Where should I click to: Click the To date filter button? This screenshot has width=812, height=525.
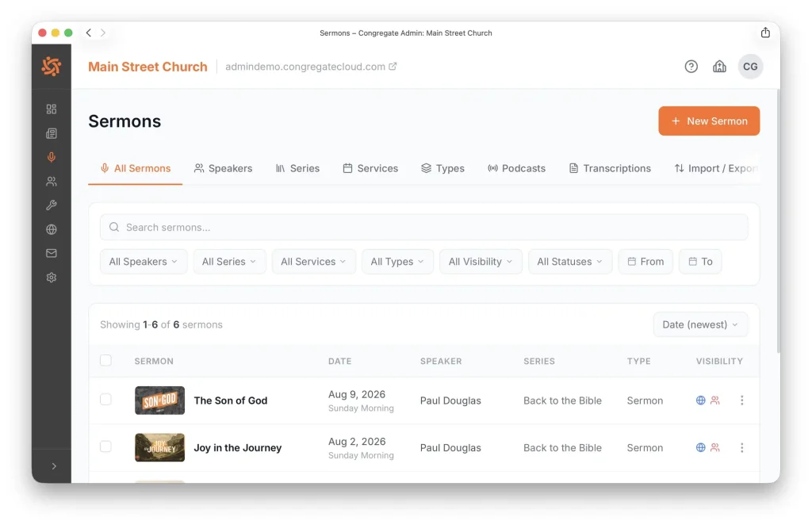click(x=700, y=262)
